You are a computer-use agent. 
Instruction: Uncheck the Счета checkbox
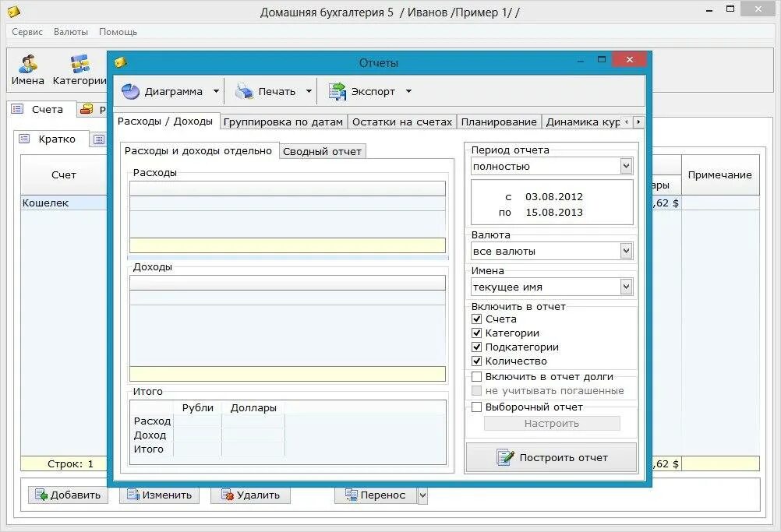coord(477,319)
